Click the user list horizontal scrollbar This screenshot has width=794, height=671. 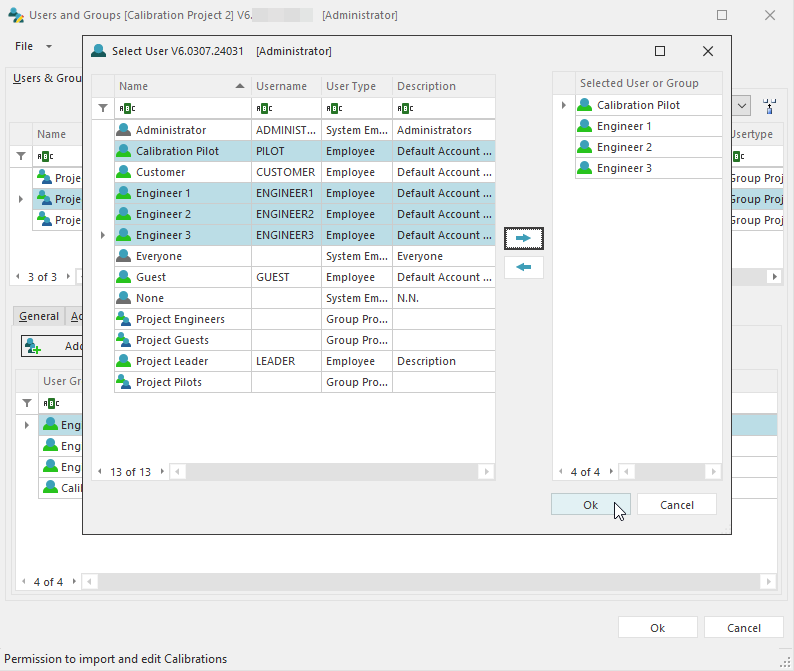[330, 472]
